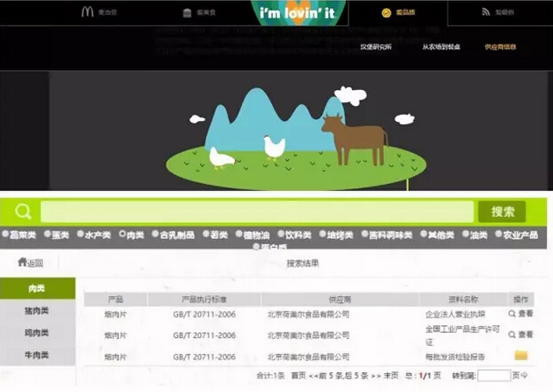The width and height of the screenshot is (553, 392).
Task: Click the McDonald's golden arches logo
Action: [87, 12]
